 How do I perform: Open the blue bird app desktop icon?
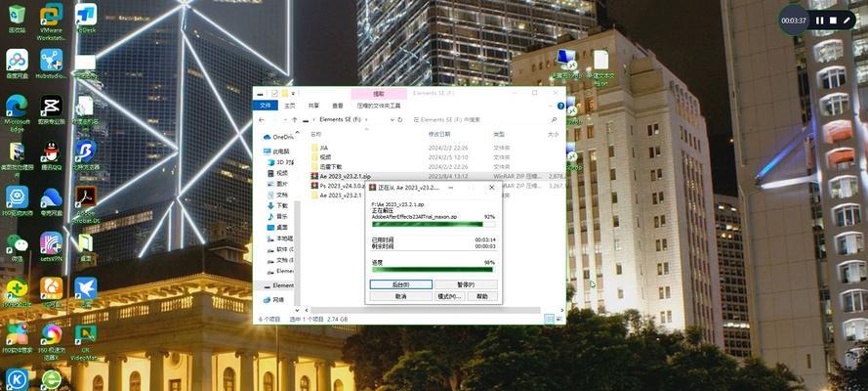pos(85,292)
